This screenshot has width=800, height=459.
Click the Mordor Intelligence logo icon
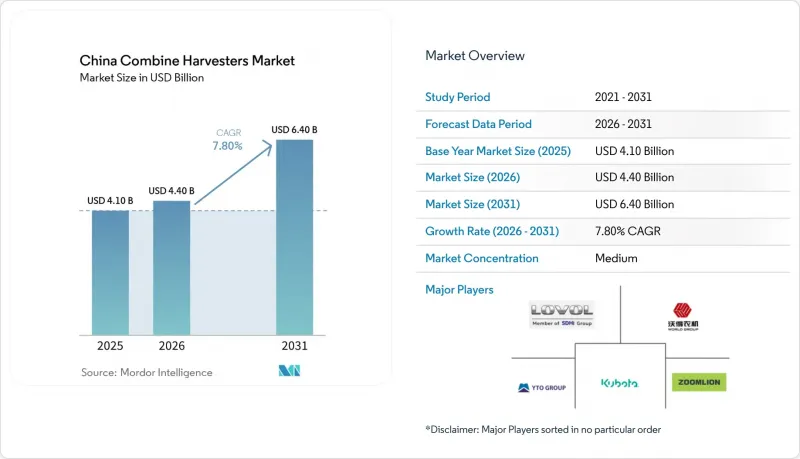click(289, 371)
